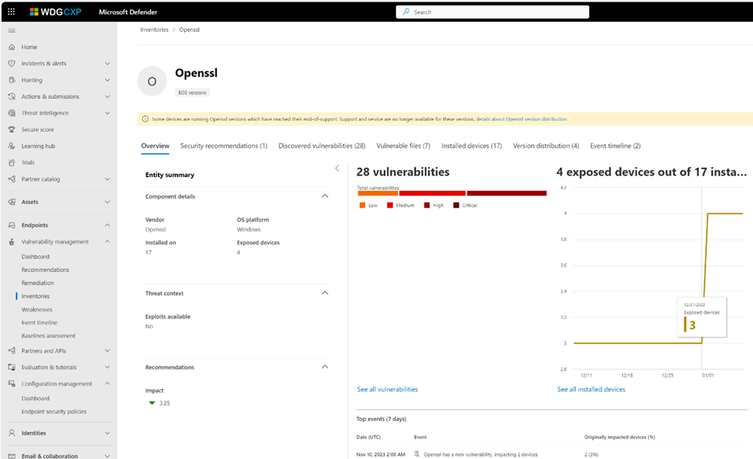Click the Partner catalog icon
The height and width of the screenshot is (459, 753).
(12, 179)
